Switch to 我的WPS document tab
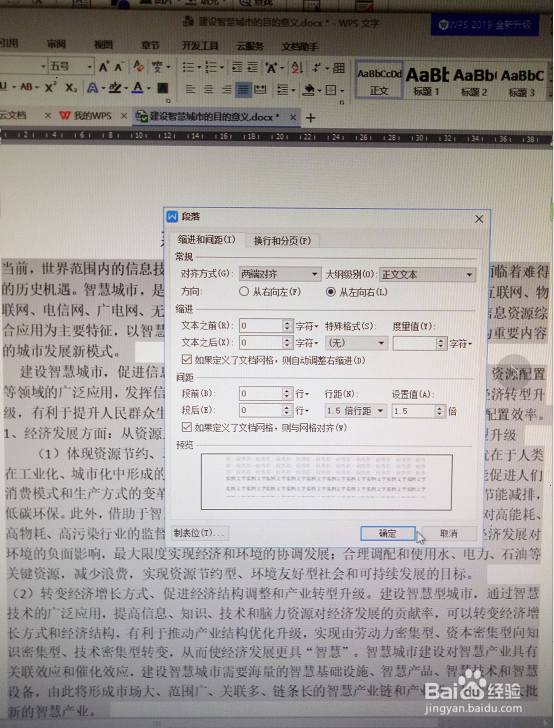Screen dimensions: 554x728 [92, 116]
